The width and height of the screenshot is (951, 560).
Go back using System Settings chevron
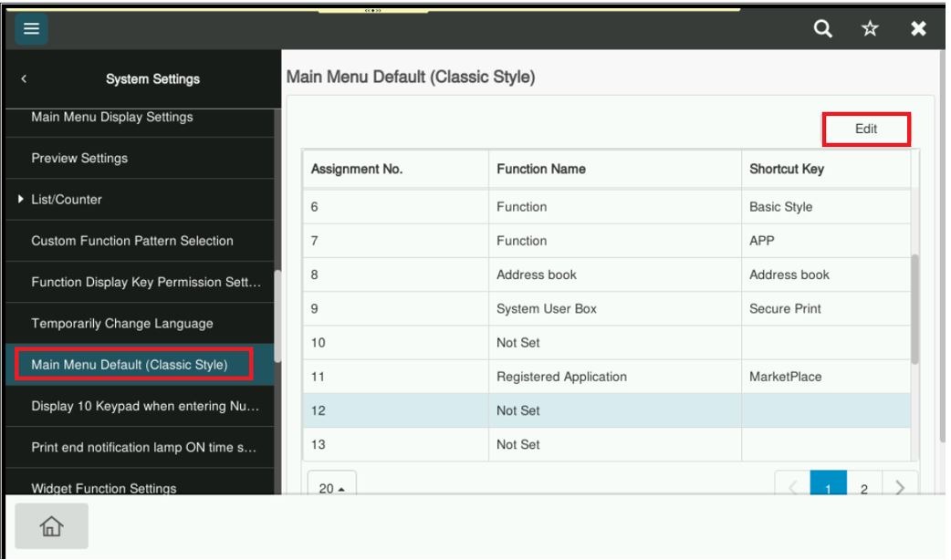click(23, 79)
